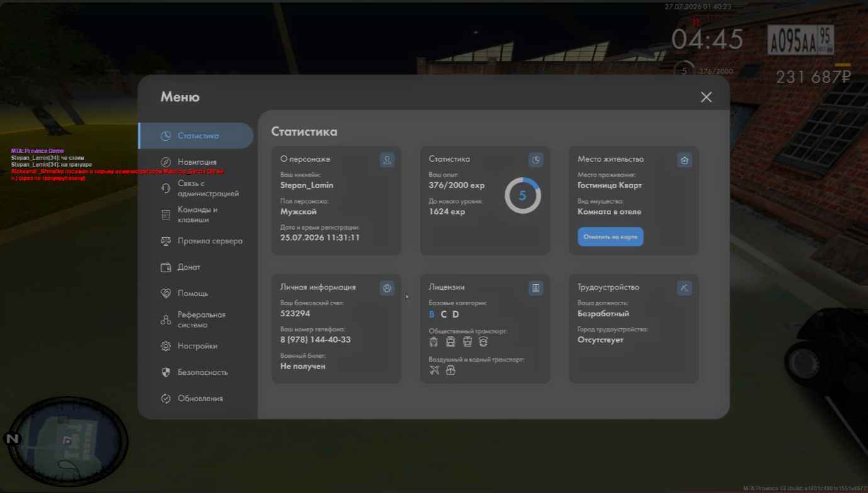Image resolution: width=868 pixels, height=493 pixels.
Task: Click the user icon on О персонаже card
Action: 387,160
